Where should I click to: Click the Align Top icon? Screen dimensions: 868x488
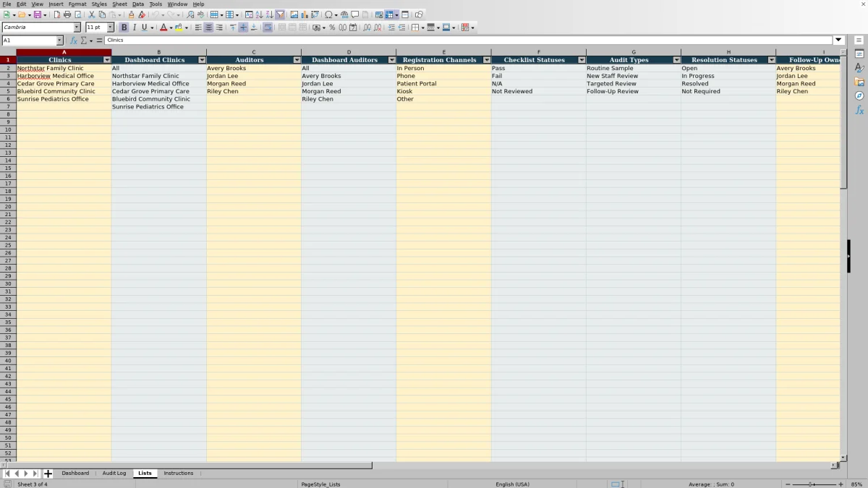point(233,27)
